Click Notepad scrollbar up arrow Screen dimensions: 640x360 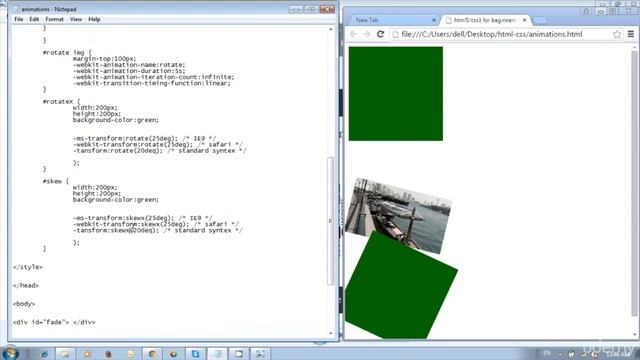pyautogui.click(x=331, y=29)
